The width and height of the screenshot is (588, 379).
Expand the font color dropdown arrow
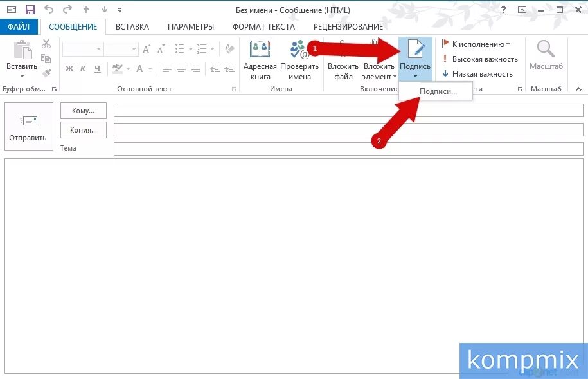tap(150, 69)
